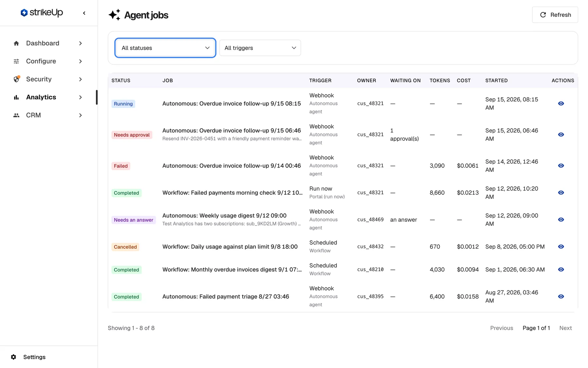Go to the Previous page
The width and height of the screenshot is (588, 368).
click(x=501, y=328)
